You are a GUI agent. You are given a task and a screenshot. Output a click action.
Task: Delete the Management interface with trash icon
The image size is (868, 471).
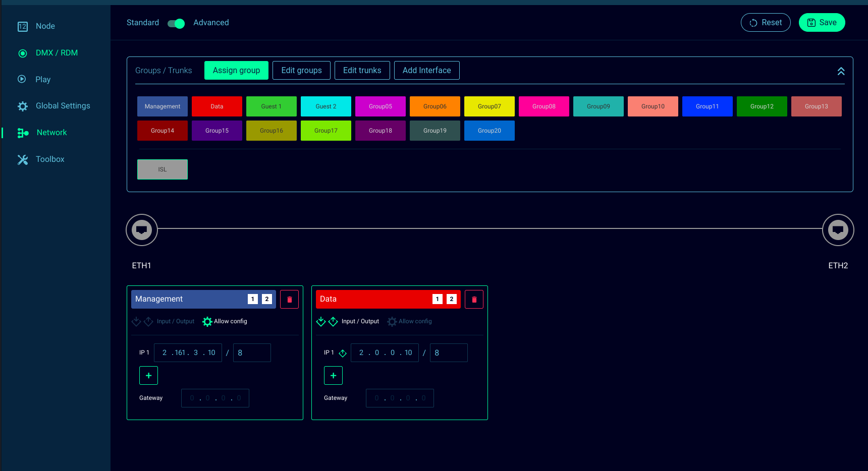point(289,300)
